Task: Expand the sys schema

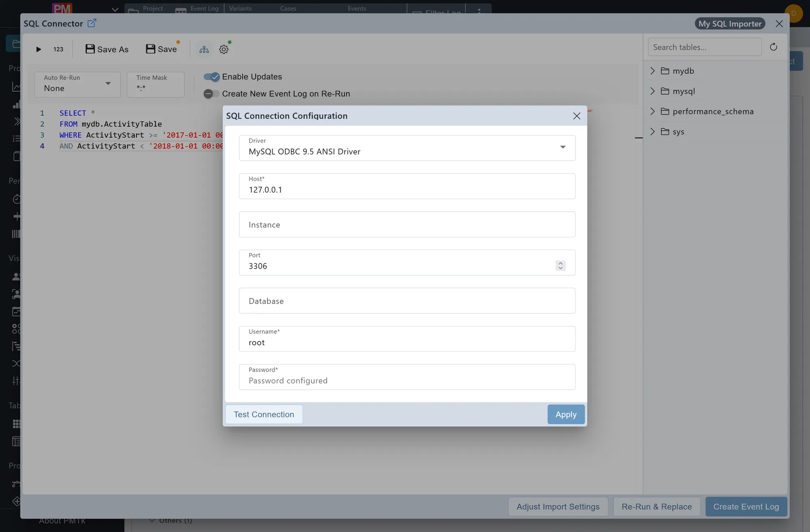Action: (652, 132)
